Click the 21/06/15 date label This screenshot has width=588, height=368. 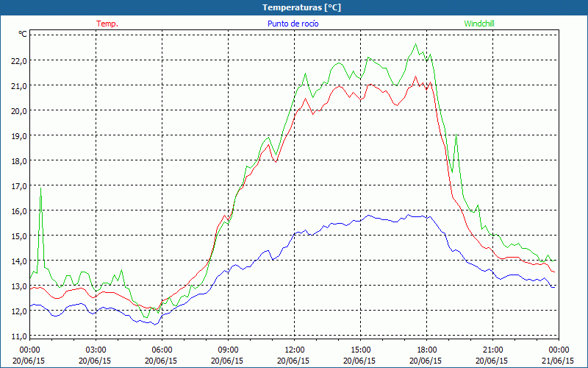tap(559, 361)
